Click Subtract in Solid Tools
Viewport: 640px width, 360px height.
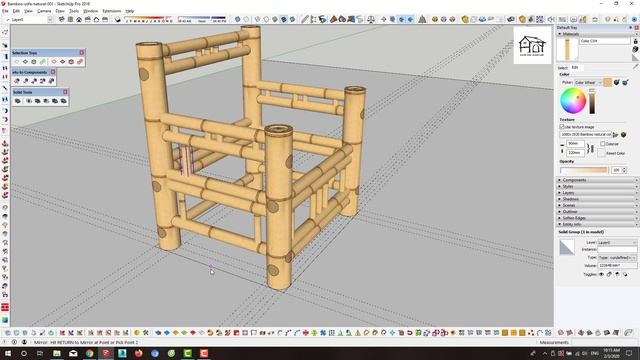46,101
